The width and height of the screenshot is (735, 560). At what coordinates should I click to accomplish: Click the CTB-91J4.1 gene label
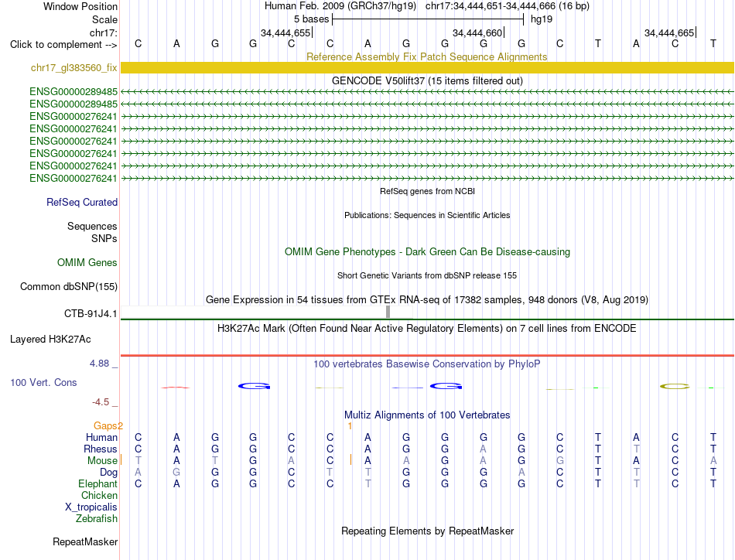(91, 313)
